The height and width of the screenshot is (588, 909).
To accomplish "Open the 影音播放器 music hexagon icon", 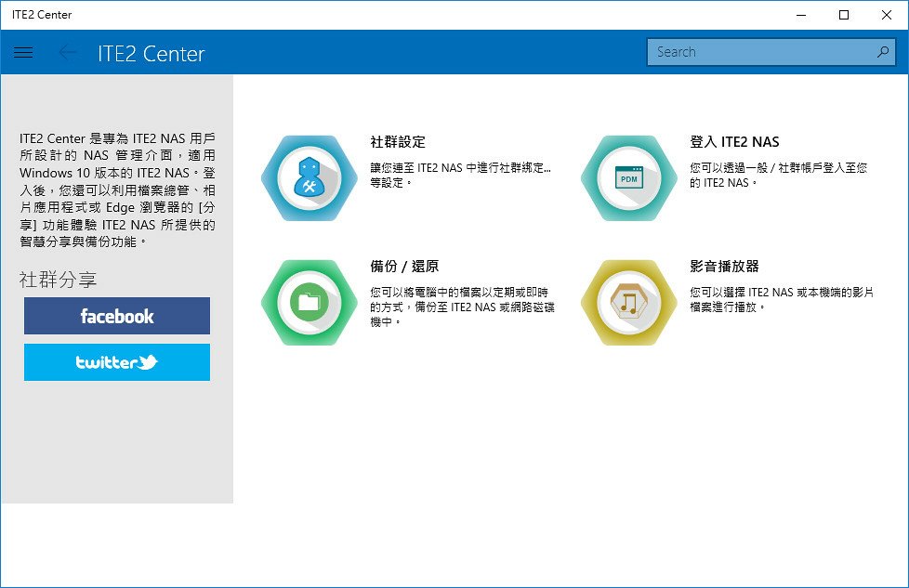I will coord(628,303).
